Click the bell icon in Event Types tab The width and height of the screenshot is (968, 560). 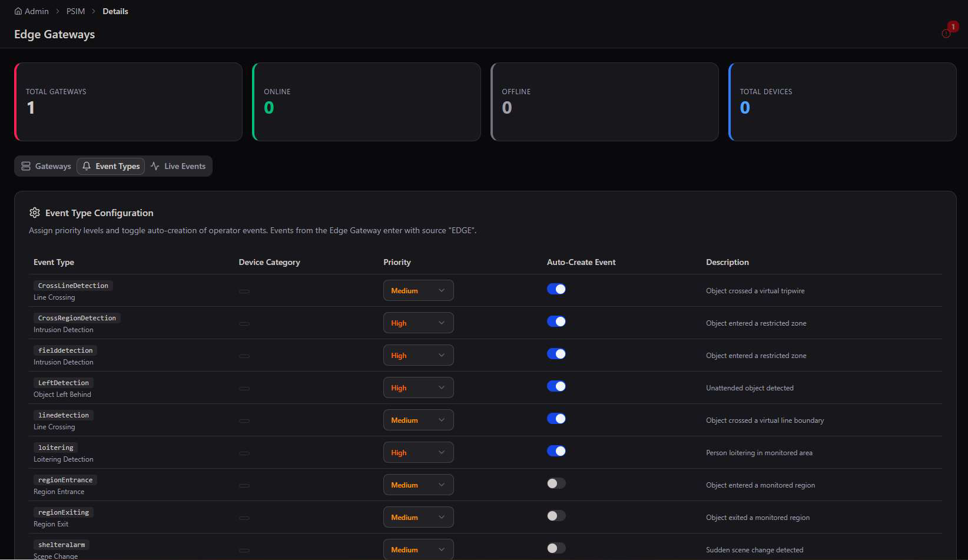(87, 166)
